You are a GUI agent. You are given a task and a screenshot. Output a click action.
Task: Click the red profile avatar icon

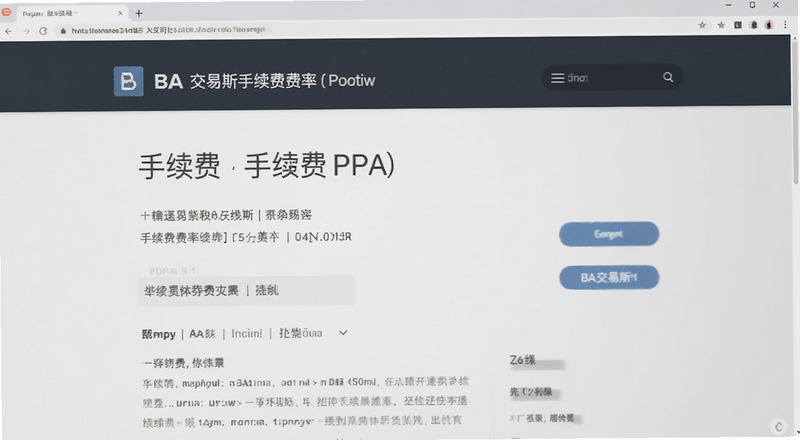[x=769, y=25]
